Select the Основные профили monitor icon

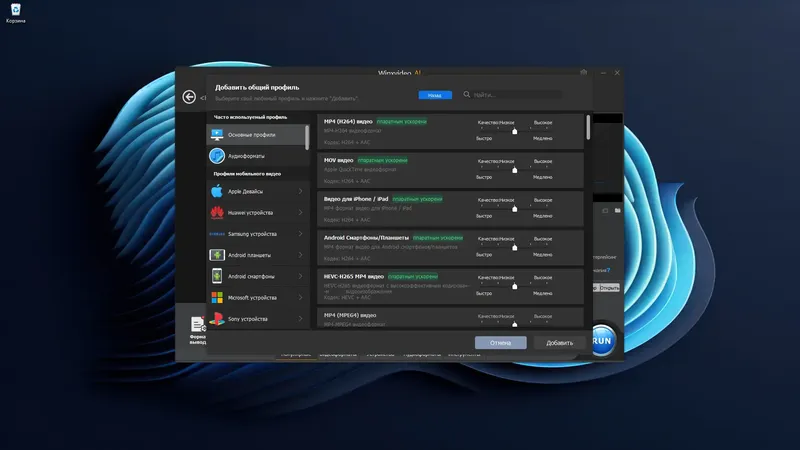[x=217, y=135]
